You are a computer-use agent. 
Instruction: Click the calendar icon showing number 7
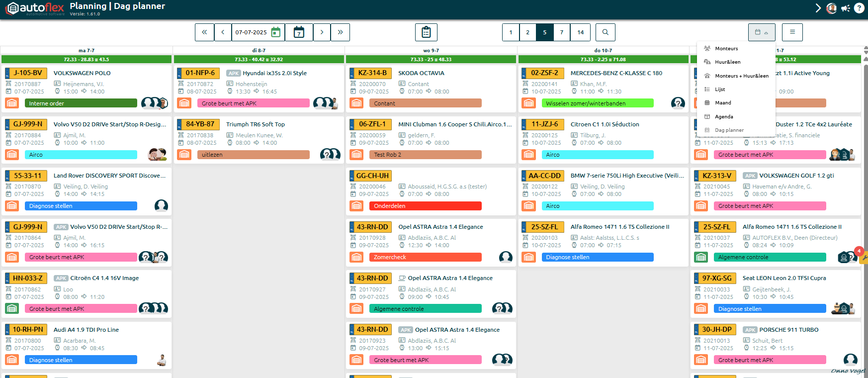pyautogui.click(x=299, y=32)
